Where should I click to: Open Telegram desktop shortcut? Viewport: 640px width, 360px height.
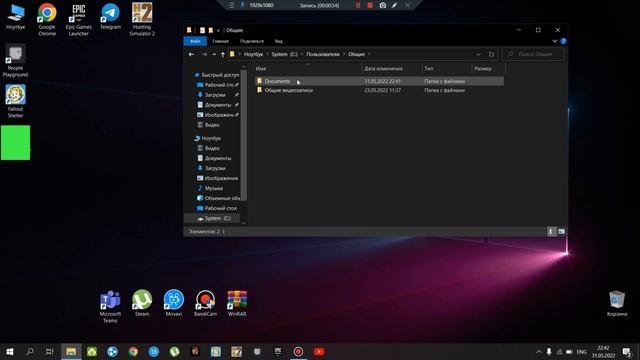click(x=110, y=16)
